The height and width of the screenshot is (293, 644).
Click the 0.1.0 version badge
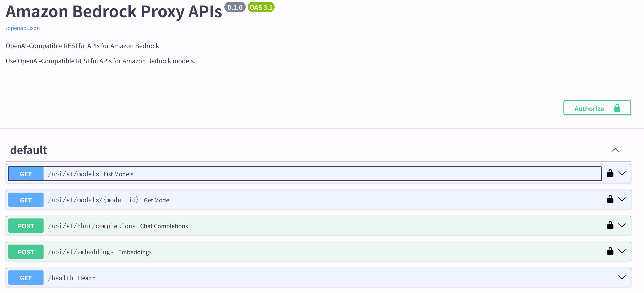(x=235, y=7)
